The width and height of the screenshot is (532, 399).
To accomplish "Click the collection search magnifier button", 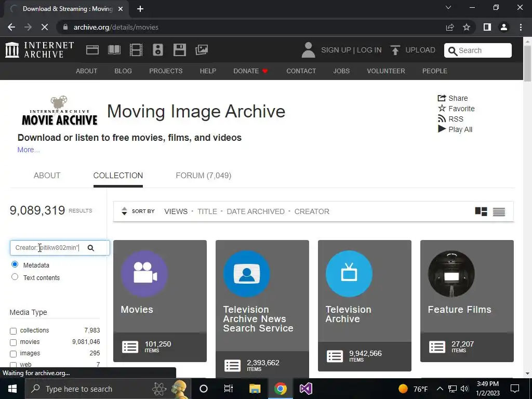I will tap(90, 248).
